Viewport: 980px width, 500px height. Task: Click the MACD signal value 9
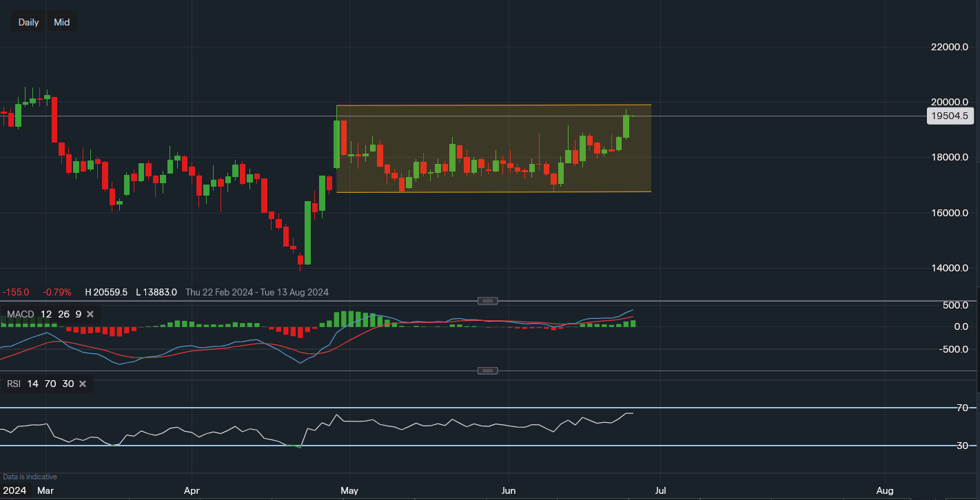click(78, 314)
